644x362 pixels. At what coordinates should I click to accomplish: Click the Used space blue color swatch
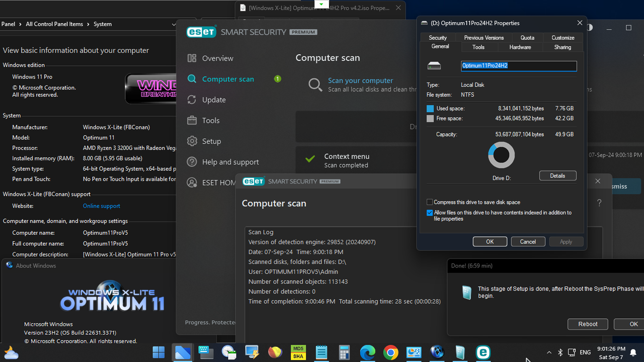tap(430, 109)
